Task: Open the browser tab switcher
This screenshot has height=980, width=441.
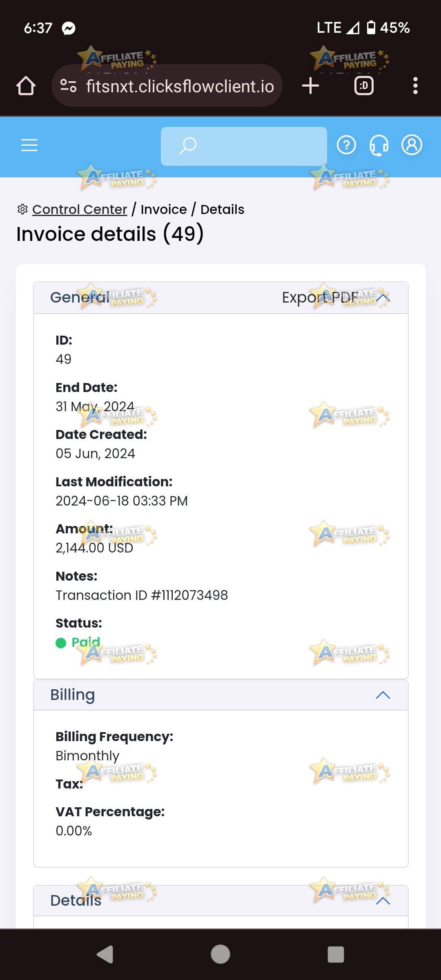Action: [x=364, y=86]
